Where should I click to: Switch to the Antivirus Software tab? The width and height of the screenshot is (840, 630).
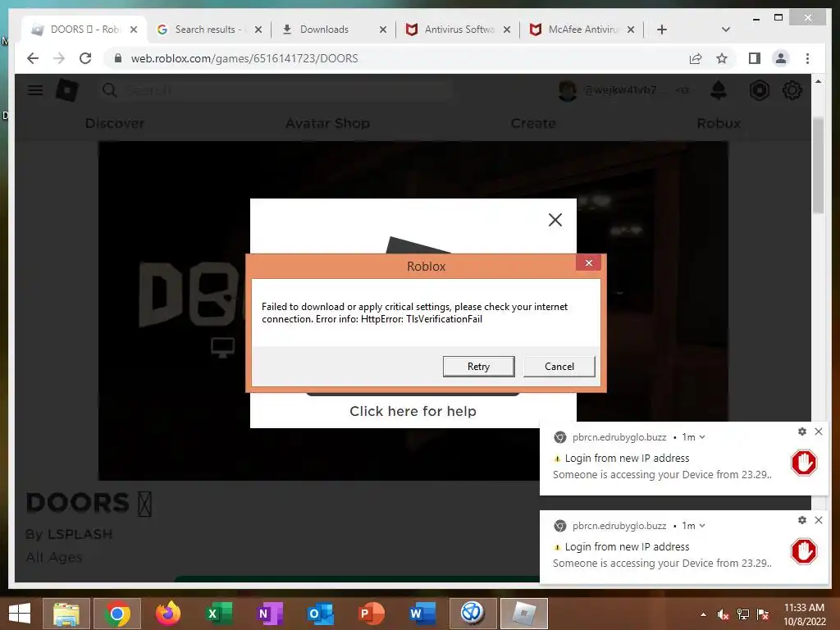[x=459, y=30]
